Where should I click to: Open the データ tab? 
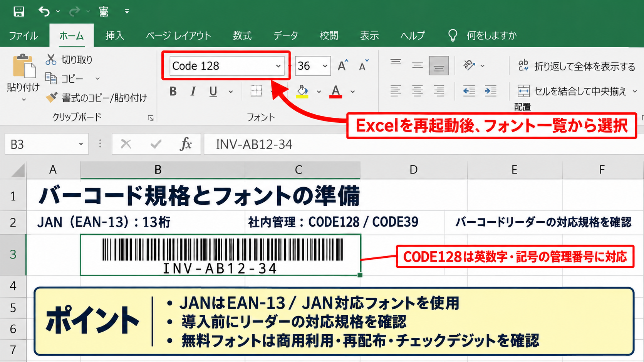click(x=285, y=36)
